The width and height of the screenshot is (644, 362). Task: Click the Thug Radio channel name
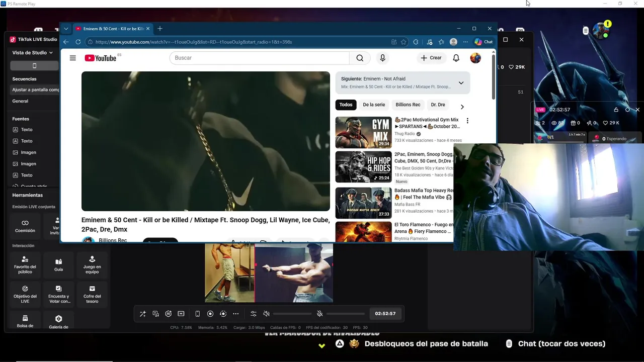coord(405,134)
